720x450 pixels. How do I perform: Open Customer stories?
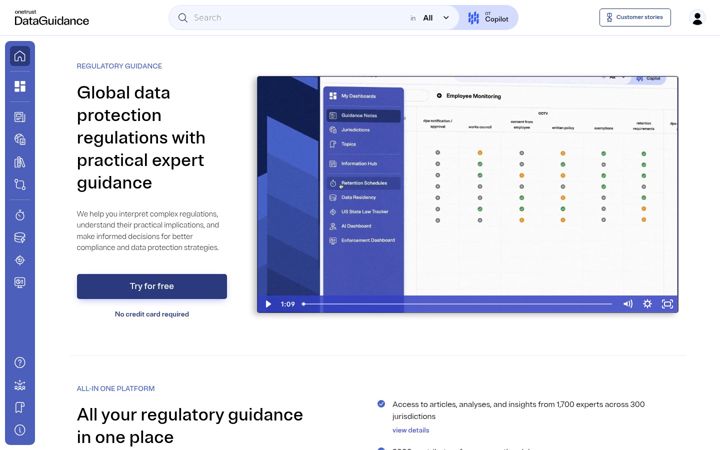(x=635, y=17)
